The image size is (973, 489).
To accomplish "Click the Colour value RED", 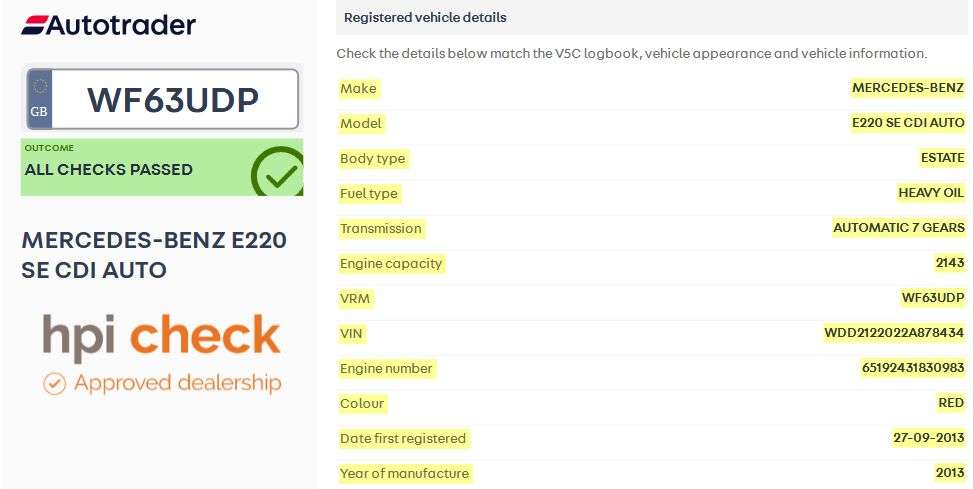I will click(951, 403).
